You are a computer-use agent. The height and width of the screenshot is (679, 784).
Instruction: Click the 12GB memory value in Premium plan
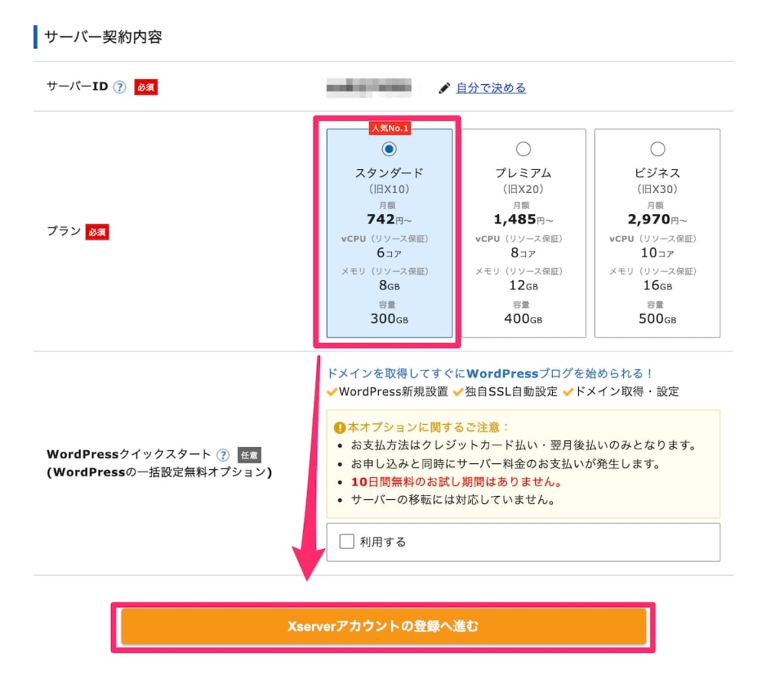[x=523, y=286]
